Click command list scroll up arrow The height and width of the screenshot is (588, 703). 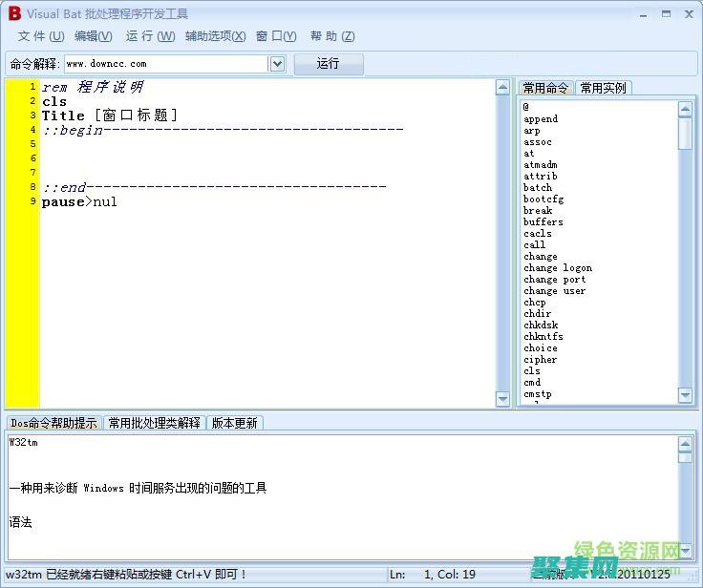[685, 108]
